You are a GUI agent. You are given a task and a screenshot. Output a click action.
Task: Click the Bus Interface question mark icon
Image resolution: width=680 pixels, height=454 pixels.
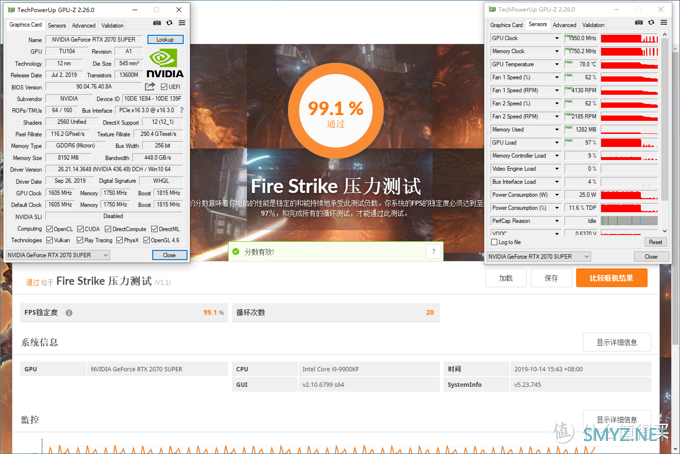[182, 110]
